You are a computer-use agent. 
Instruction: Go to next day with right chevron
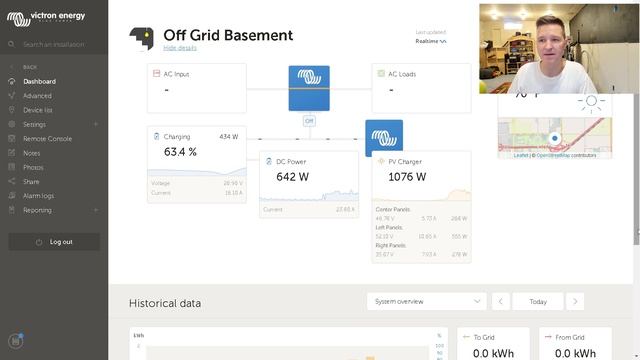tap(575, 302)
